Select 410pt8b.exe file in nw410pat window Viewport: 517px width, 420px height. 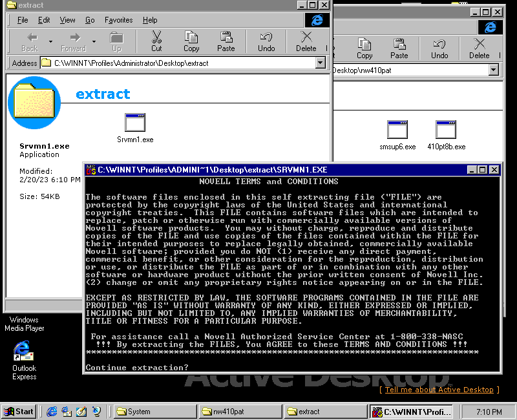pyautogui.click(x=446, y=130)
